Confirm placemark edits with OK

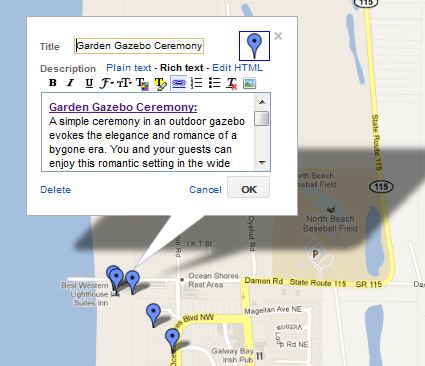click(x=249, y=188)
